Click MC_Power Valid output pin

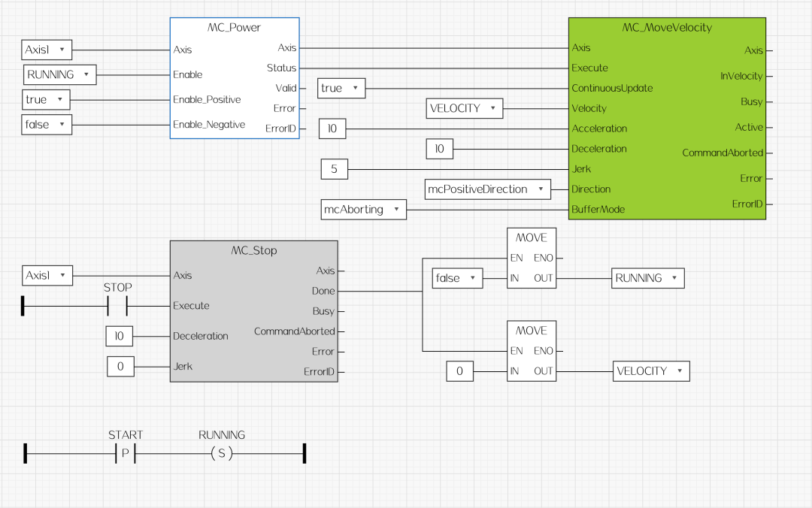pyautogui.click(x=286, y=88)
